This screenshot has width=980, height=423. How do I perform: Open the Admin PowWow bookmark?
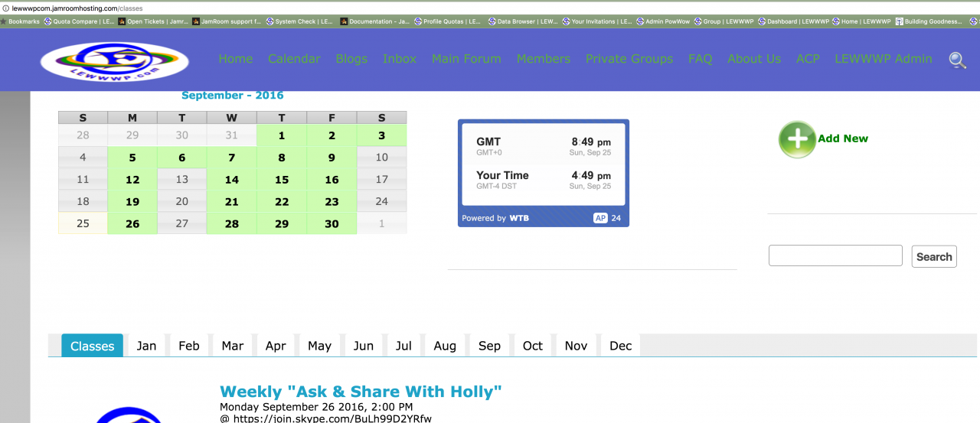point(663,21)
